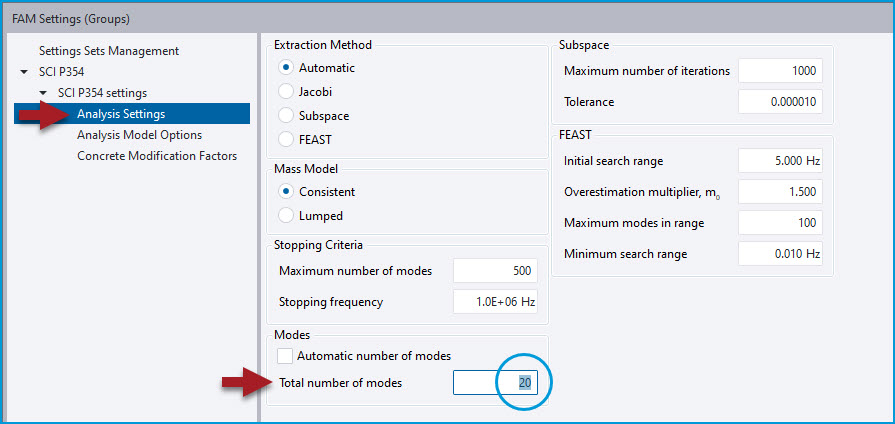The height and width of the screenshot is (424, 895).
Task: Click the Total number of modes field
Action: click(494, 383)
